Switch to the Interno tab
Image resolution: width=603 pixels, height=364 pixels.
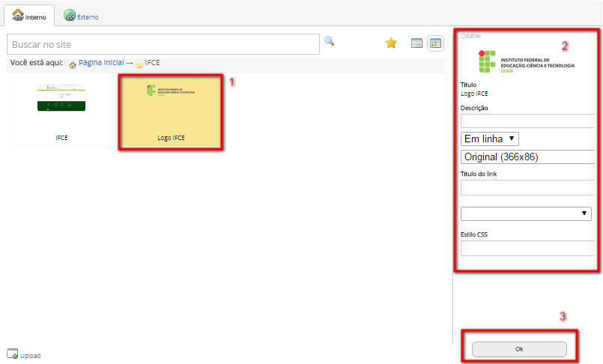[29, 16]
